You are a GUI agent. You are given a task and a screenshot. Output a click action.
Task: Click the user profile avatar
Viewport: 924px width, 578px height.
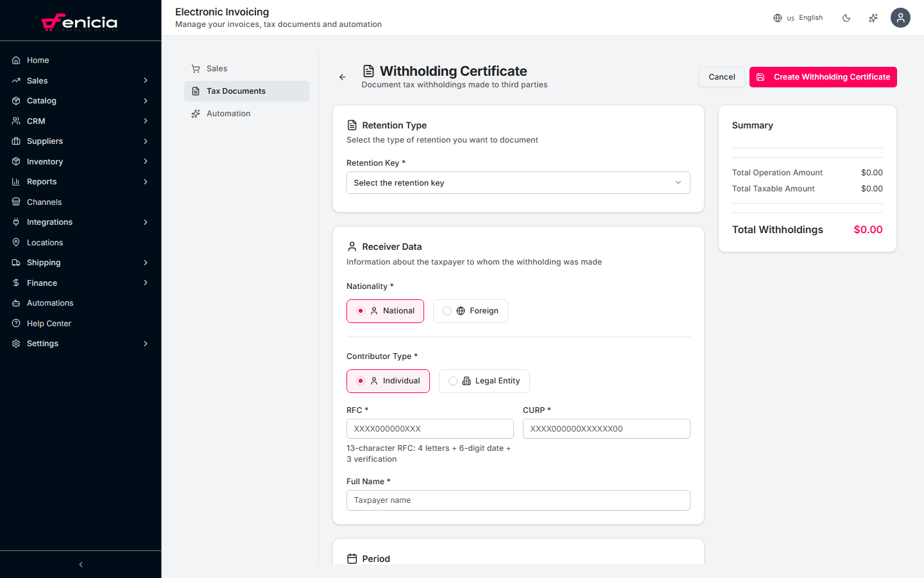[x=900, y=17]
